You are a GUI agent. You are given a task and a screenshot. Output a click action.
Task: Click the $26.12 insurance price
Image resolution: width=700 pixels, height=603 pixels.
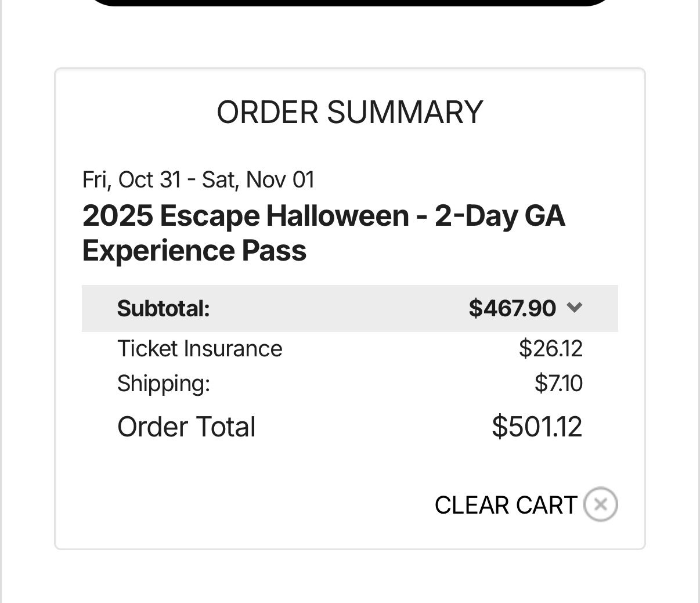pos(550,349)
